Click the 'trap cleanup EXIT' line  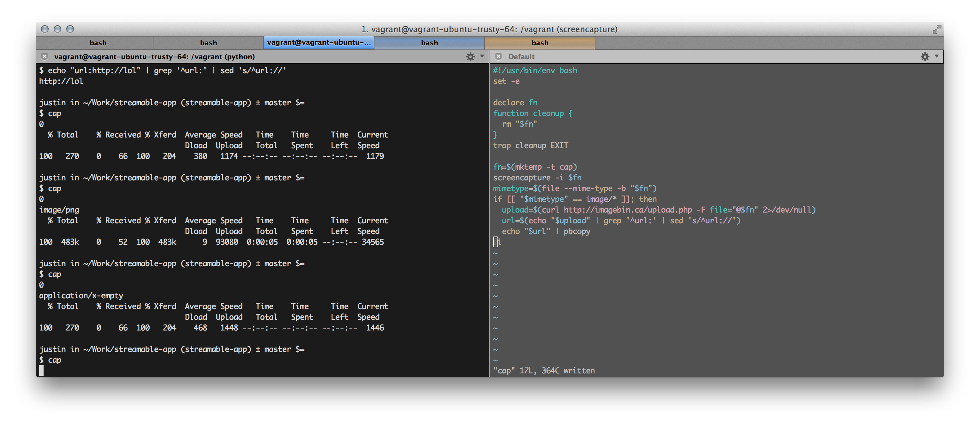click(x=530, y=145)
